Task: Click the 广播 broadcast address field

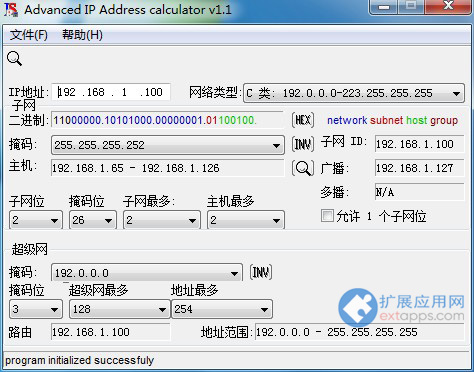Action: coord(419,168)
